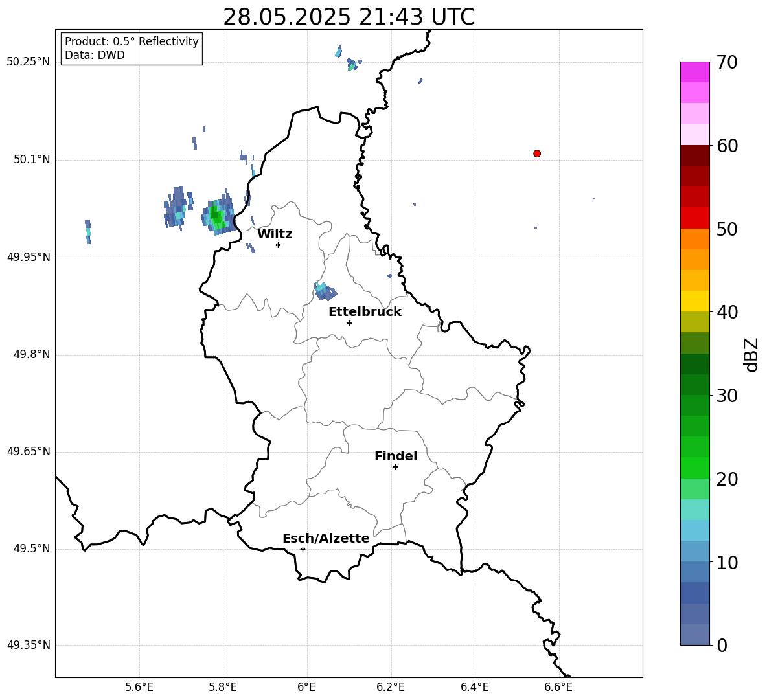Click the red dot marker east of Luxembourg

537,153
